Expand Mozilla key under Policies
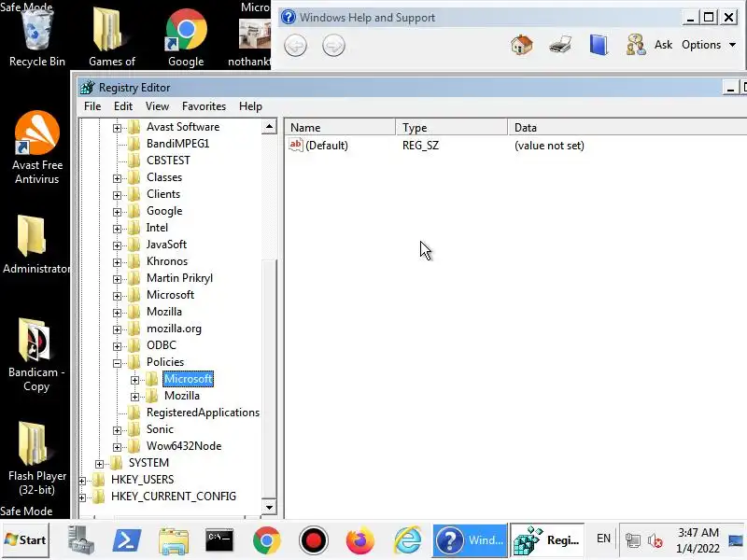 tap(134, 397)
